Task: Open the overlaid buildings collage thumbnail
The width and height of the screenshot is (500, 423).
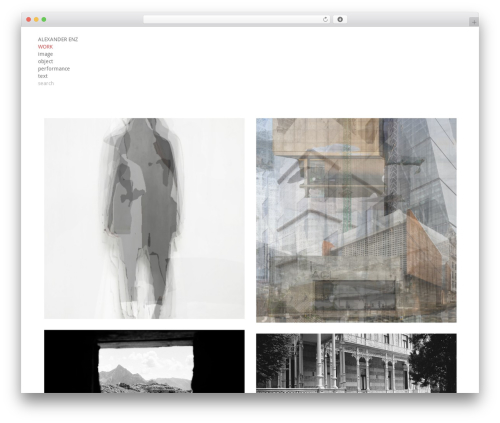Action: [x=356, y=220]
